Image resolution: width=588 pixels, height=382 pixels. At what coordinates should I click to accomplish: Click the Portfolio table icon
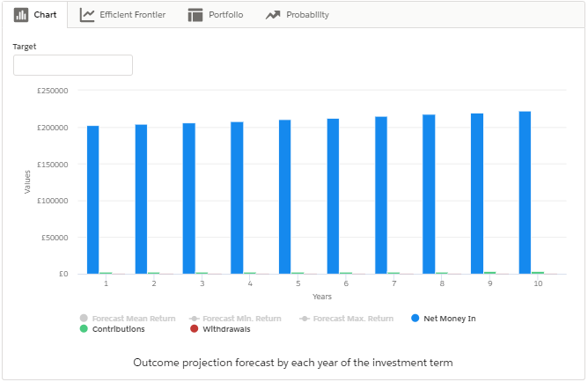tap(195, 15)
